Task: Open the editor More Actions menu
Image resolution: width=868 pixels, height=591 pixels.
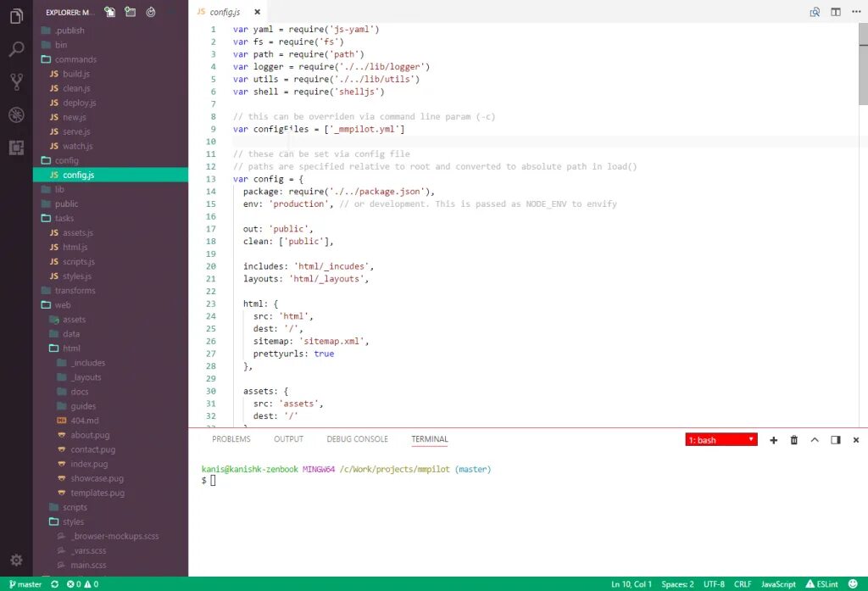Action: pos(856,12)
